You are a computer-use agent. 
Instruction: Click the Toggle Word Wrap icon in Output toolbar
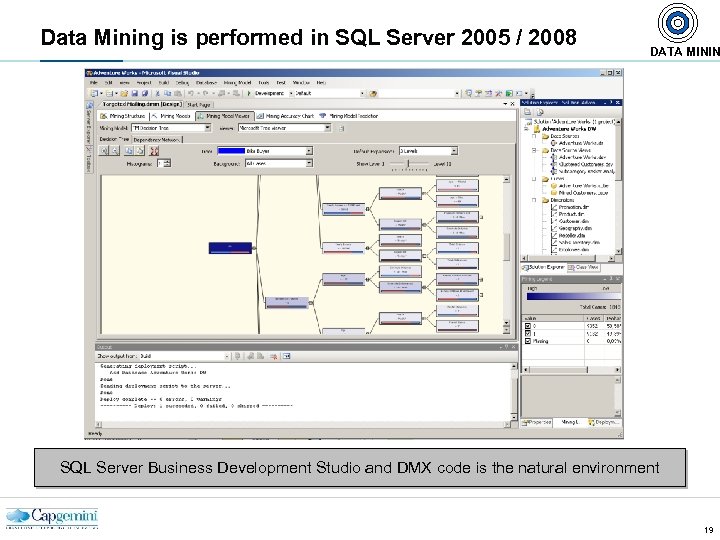tap(287, 356)
